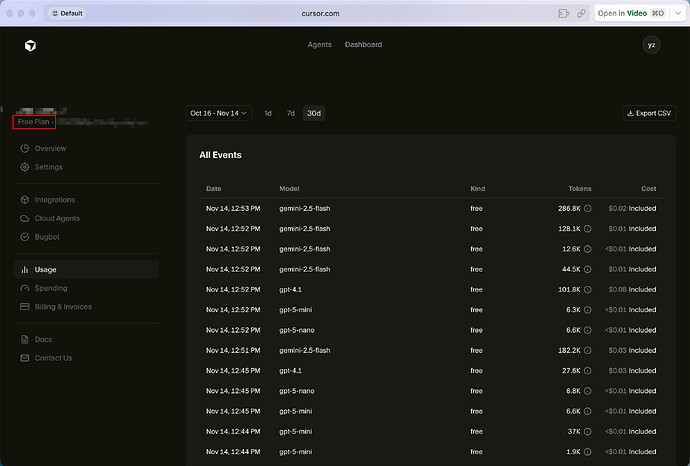Show token info for 101.8K row
The width and height of the screenshot is (690, 466).
(x=587, y=290)
